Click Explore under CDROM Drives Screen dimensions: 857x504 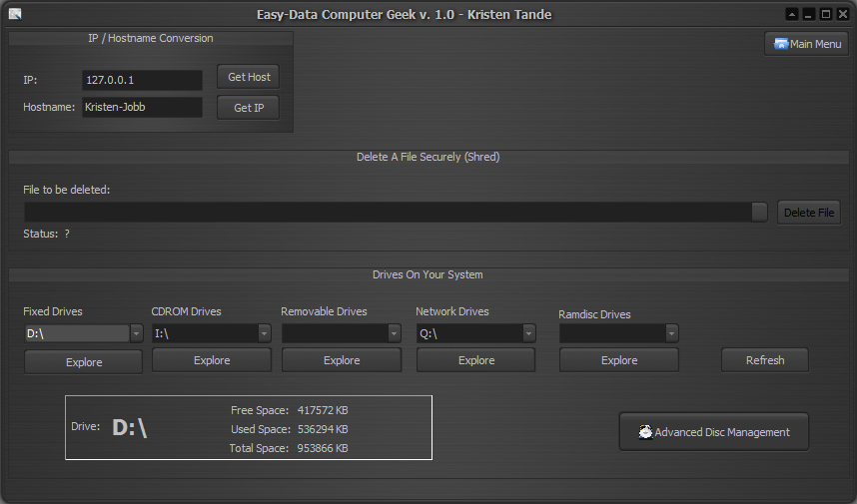pos(211,360)
